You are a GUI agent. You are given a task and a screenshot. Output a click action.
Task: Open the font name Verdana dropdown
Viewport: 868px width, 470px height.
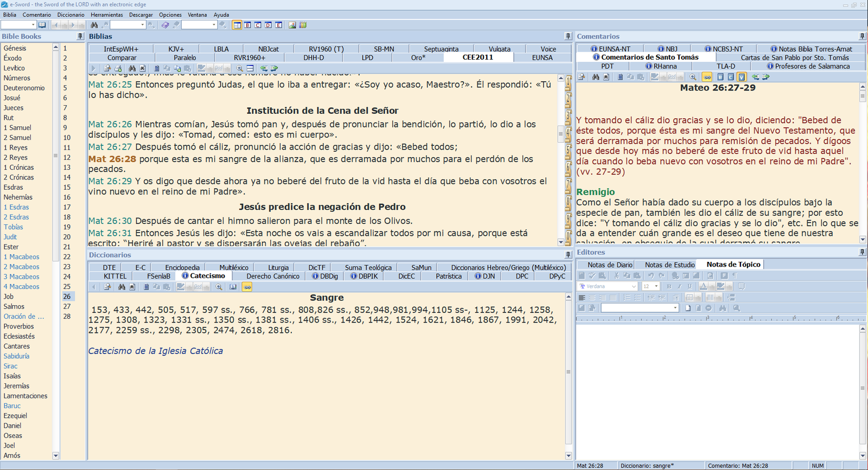click(x=634, y=286)
